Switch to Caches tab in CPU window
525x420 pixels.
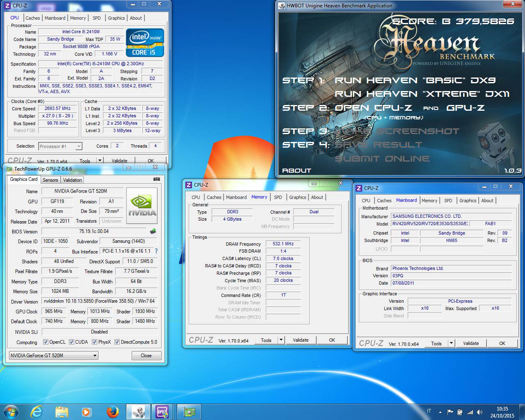pos(33,18)
